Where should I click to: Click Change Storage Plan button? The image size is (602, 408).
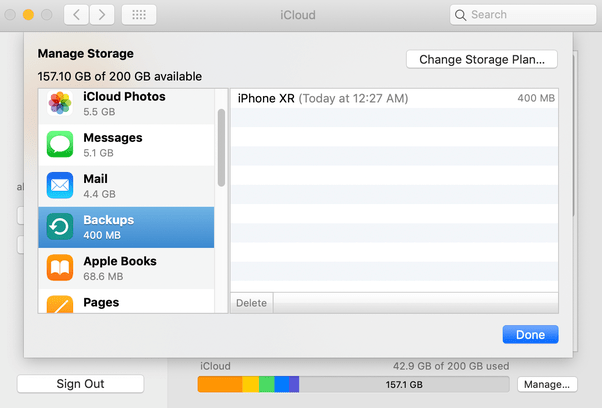tap(482, 59)
